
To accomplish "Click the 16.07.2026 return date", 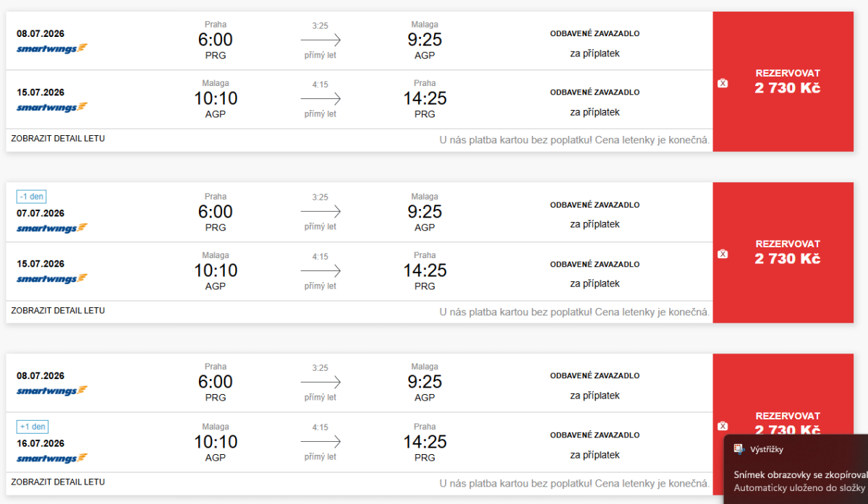I will tap(41, 443).
